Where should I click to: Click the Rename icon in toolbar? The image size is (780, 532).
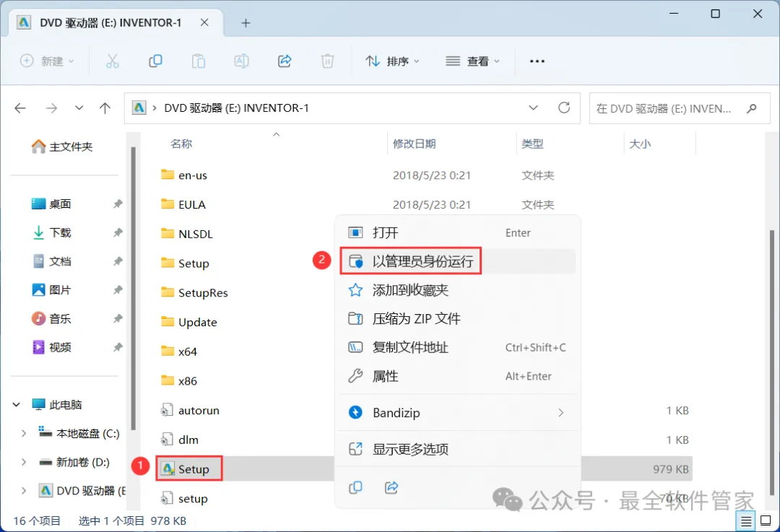[x=241, y=61]
